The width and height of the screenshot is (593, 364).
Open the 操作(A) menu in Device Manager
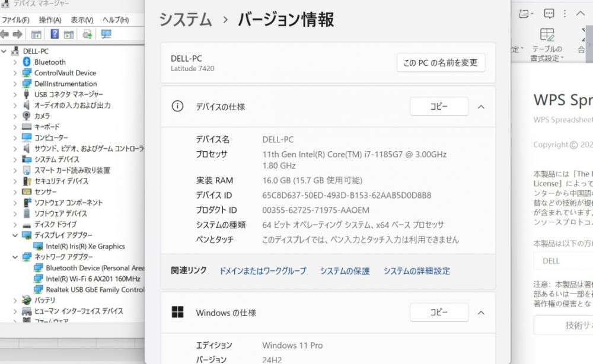[50, 20]
